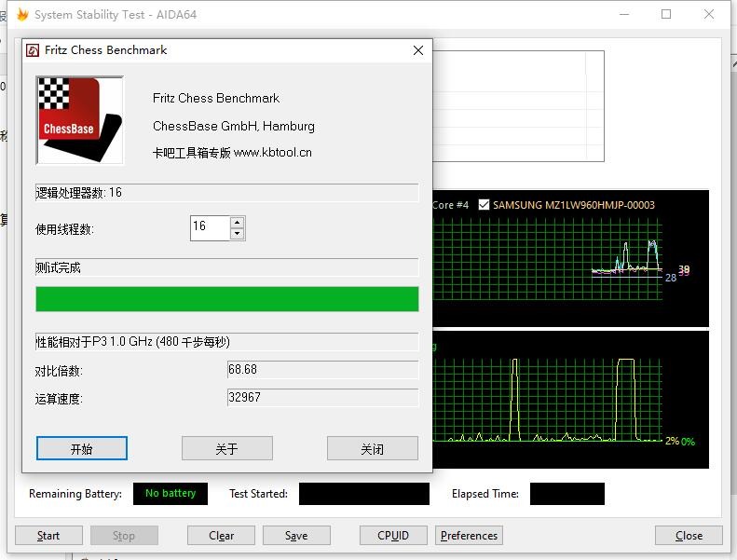The width and height of the screenshot is (737, 560).
Task: Click the ChessBase logo image
Action: [80, 120]
